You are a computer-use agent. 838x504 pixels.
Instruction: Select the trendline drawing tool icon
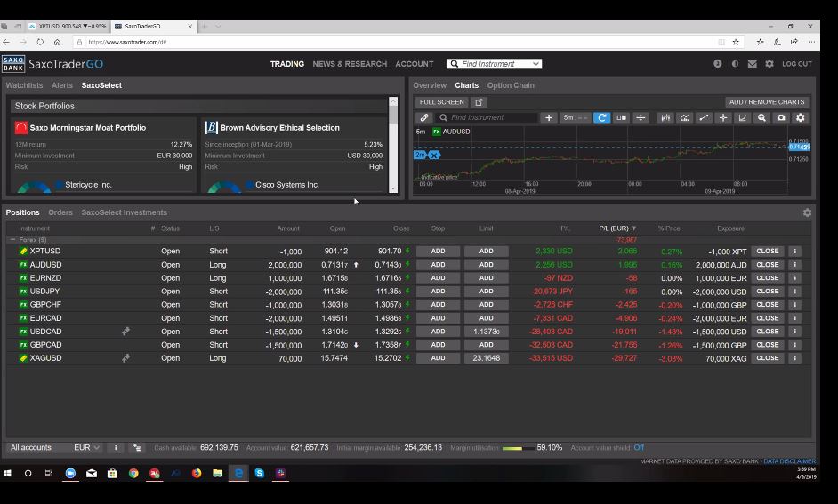(x=704, y=117)
